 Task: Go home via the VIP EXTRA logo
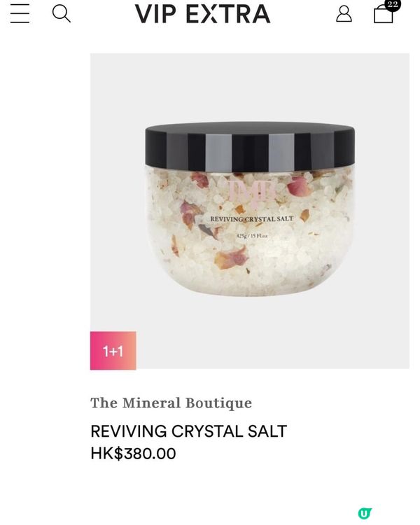(202, 14)
